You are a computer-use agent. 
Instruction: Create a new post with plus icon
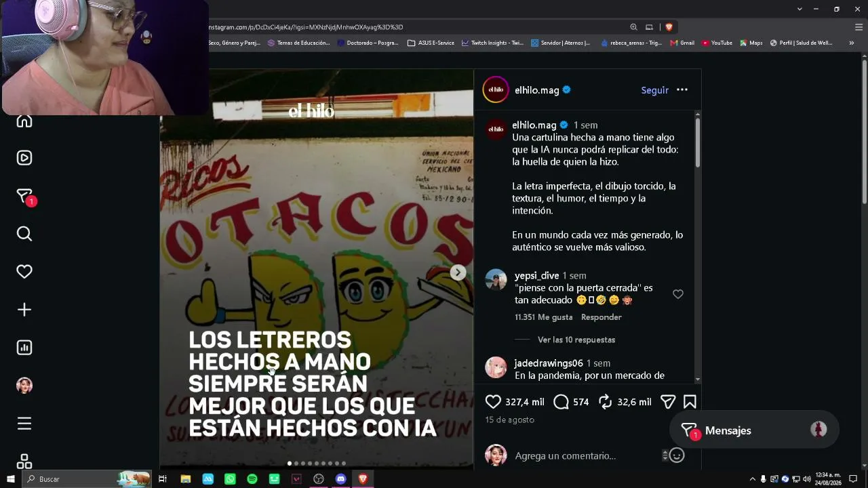24,310
